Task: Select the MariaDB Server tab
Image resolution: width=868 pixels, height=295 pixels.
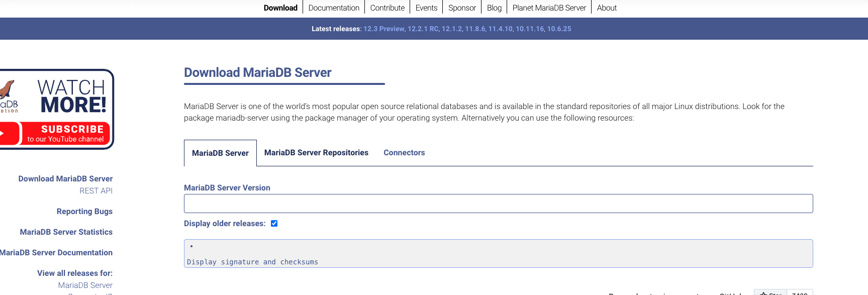Action: pos(220,153)
